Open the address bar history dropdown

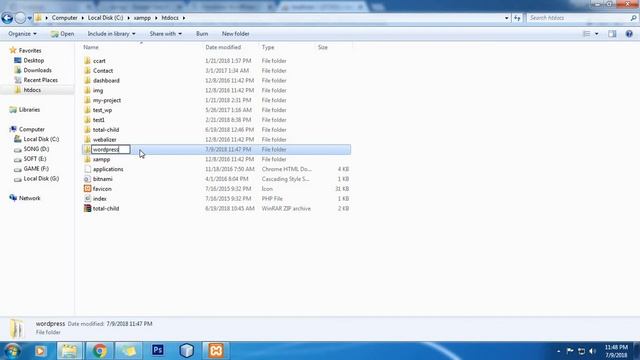coord(507,18)
